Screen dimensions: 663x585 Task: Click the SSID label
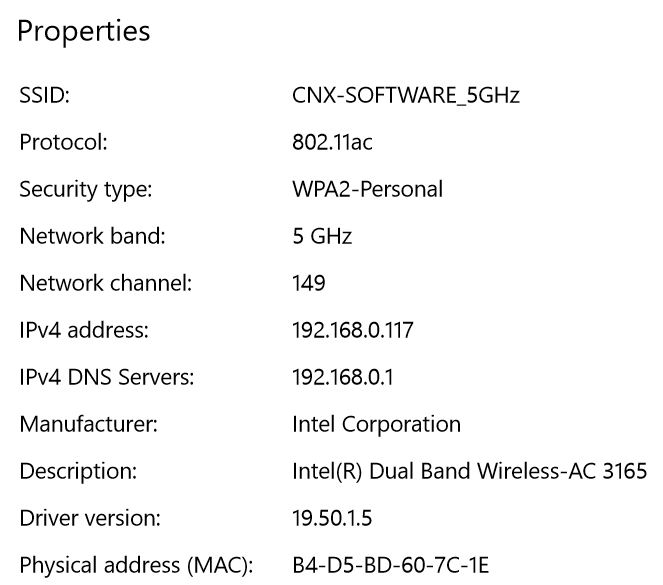[x=44, y=95]
